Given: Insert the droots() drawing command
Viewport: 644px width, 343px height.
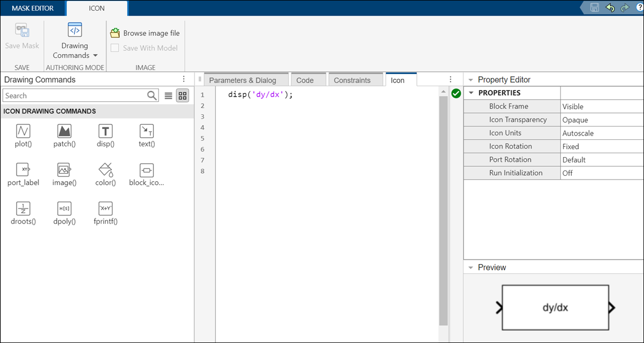Looking at the screenshot, I should (x=23, y=213).
